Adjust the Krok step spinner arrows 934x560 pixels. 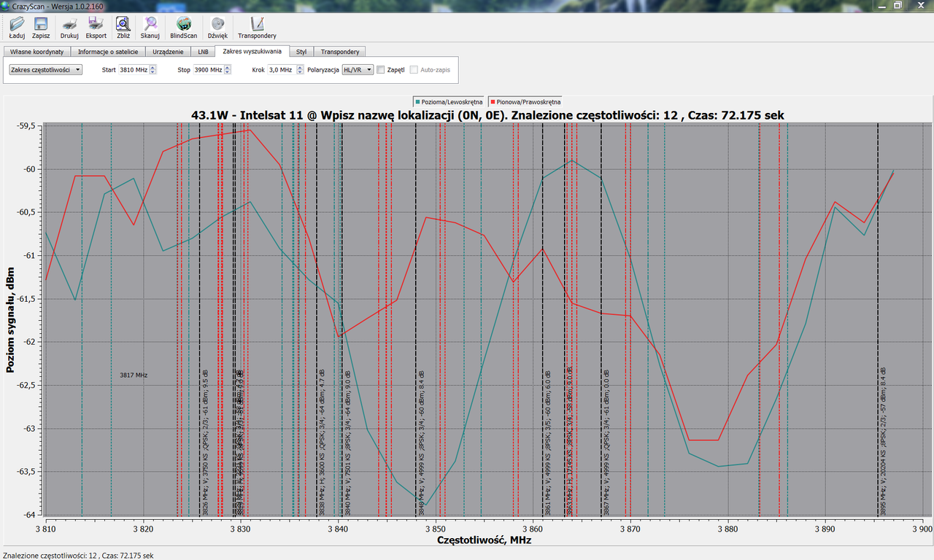point(300,70)
